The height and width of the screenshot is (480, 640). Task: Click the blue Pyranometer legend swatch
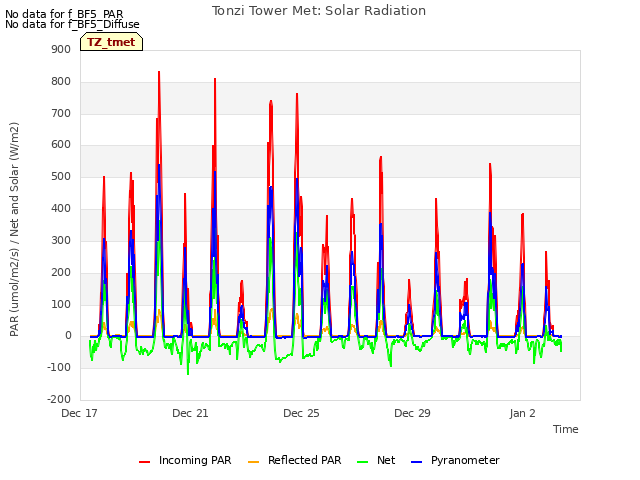[x=416, y=462]
